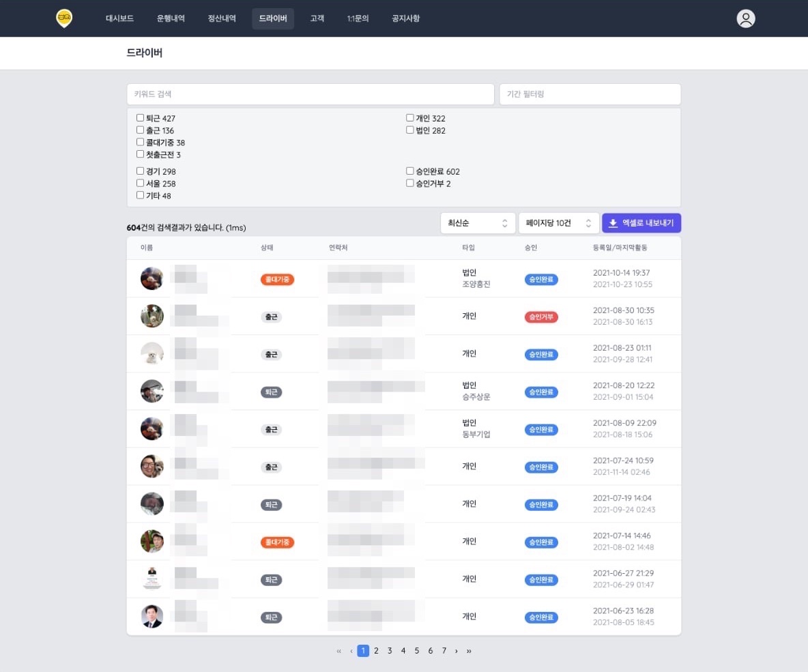Focus the 키워드 검색 search field
The width and height of the screenshot is (808, 672).
pos(311,94)
